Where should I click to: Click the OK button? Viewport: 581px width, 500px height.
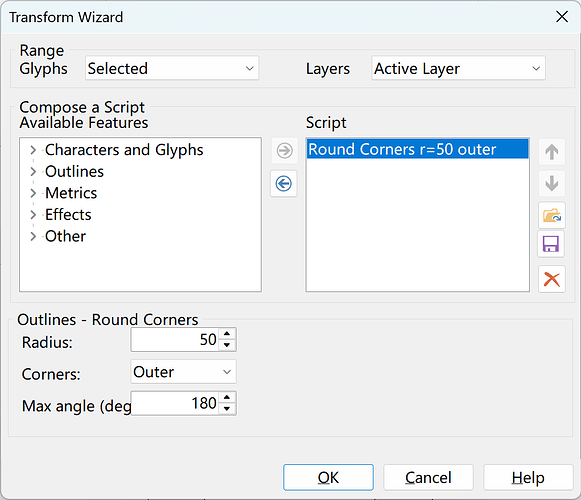(x=328, y=477)
